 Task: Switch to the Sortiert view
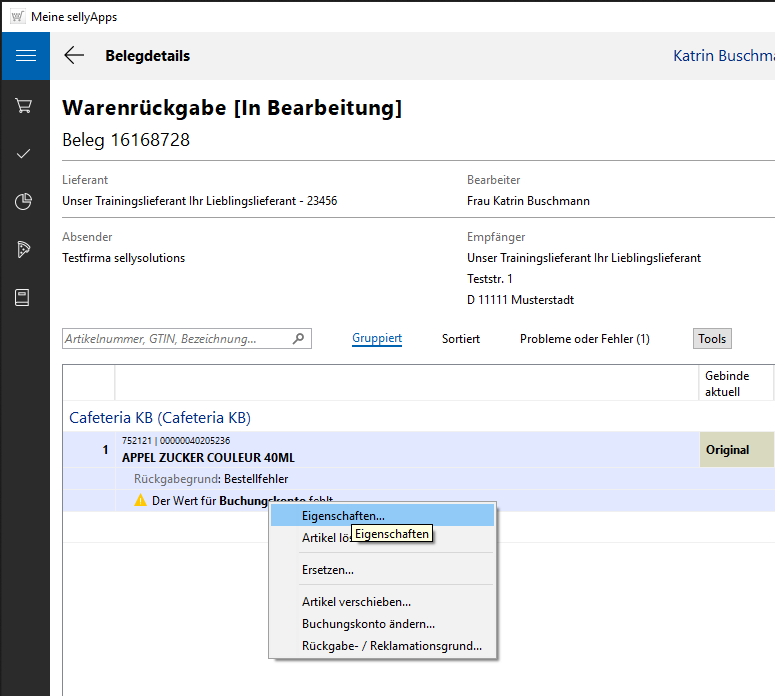pos(461,339)
